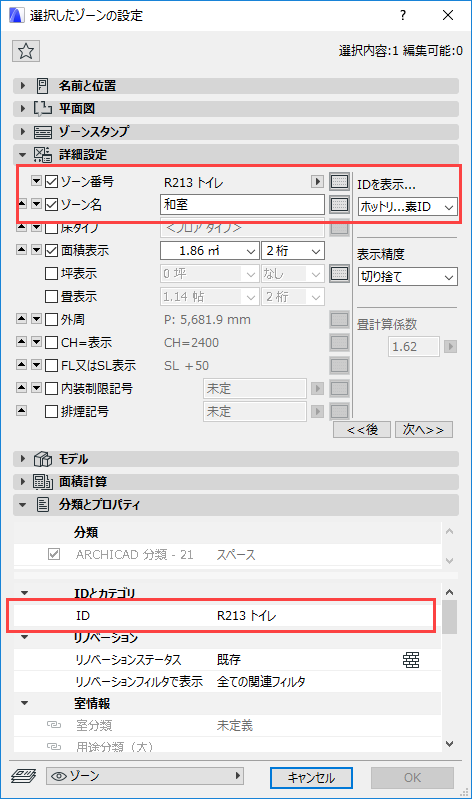
Task: Click the キャンセル button
Action: pyautogui.click(x=311, y=778)
